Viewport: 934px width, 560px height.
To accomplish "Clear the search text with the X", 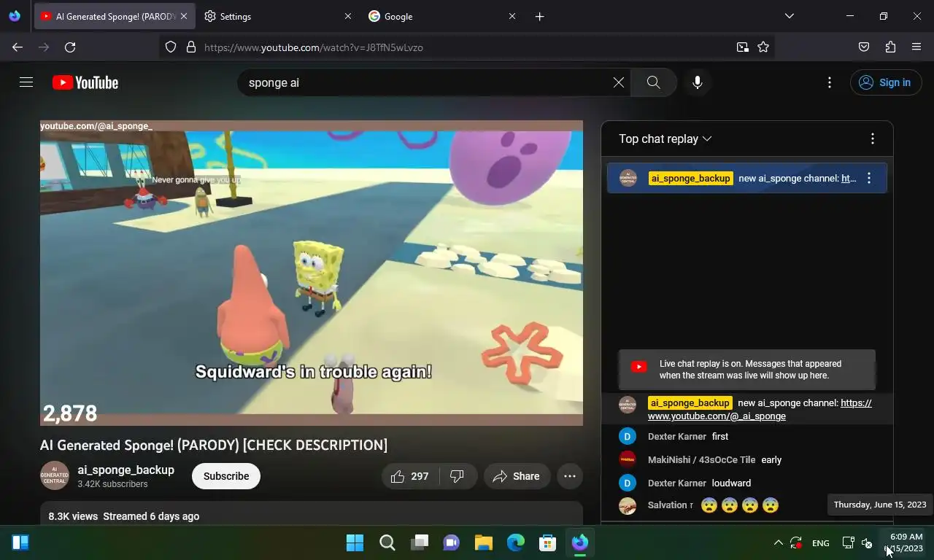I will pos(619,82).
